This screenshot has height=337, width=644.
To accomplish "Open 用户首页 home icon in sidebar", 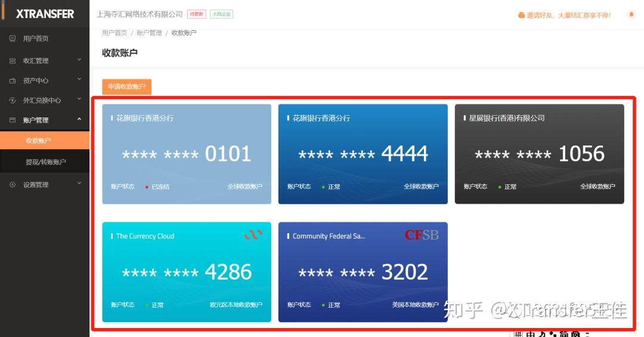I will coord(13,38).
